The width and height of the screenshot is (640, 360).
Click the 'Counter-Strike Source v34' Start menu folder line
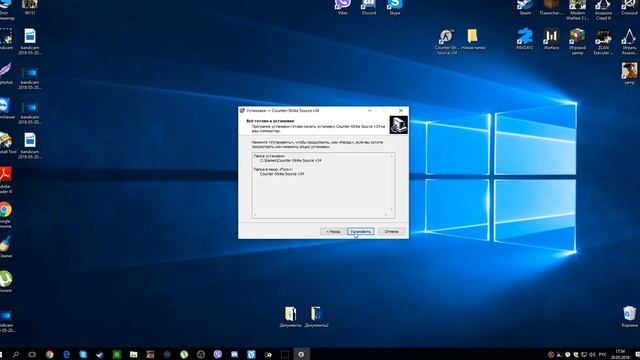coord(282,174)
